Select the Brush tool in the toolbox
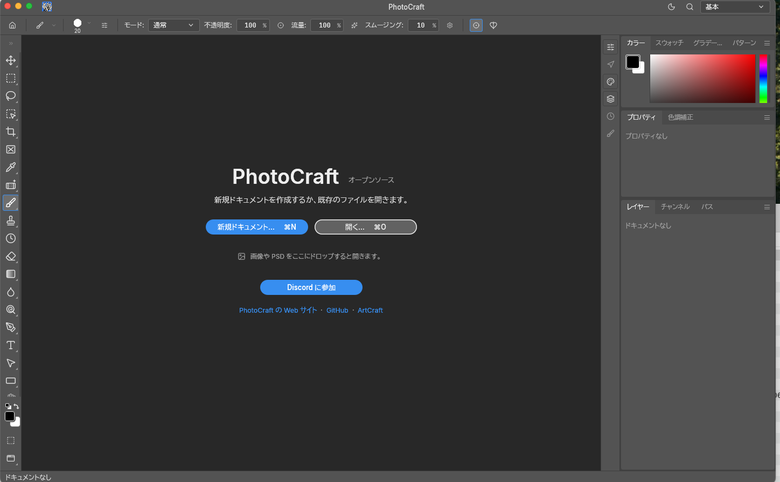This screenshot has height=482, width=780. (10, 203)
